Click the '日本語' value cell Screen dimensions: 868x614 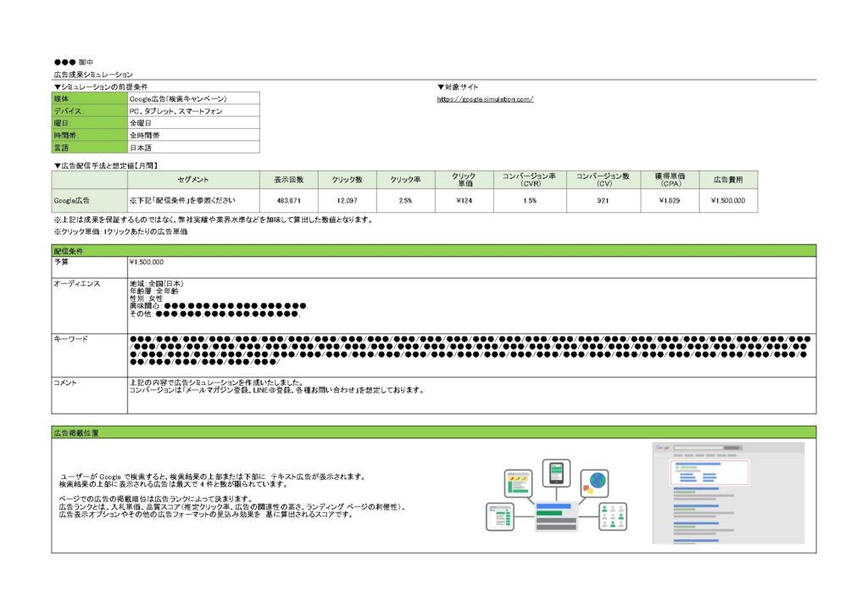pyautogui.click(x=194, y=148)
